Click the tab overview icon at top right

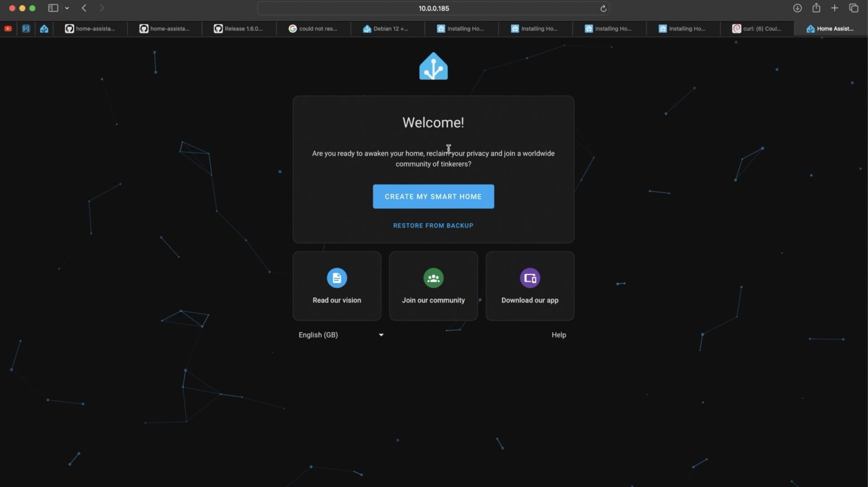[853, 8]
